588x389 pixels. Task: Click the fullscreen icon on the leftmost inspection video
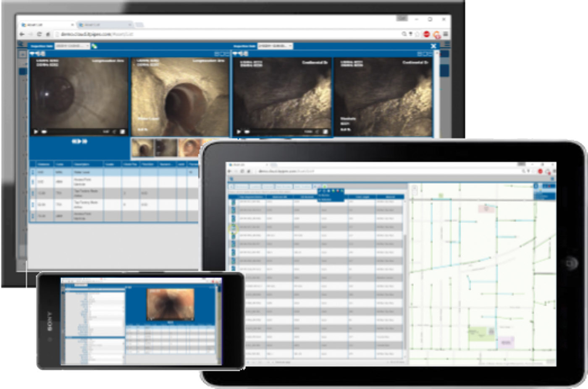122,132
